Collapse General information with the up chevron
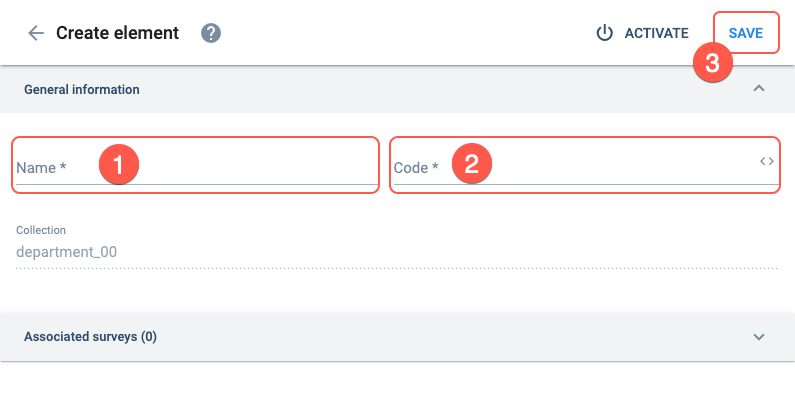 pyautogui.click(x=758, y=89)
